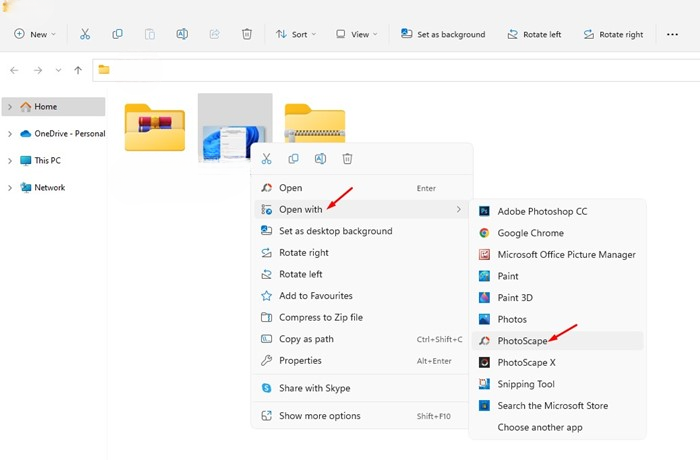The width and height of the screenshot is (700, 460).
Task: Open the recent locations chevron
Action: 58,70
